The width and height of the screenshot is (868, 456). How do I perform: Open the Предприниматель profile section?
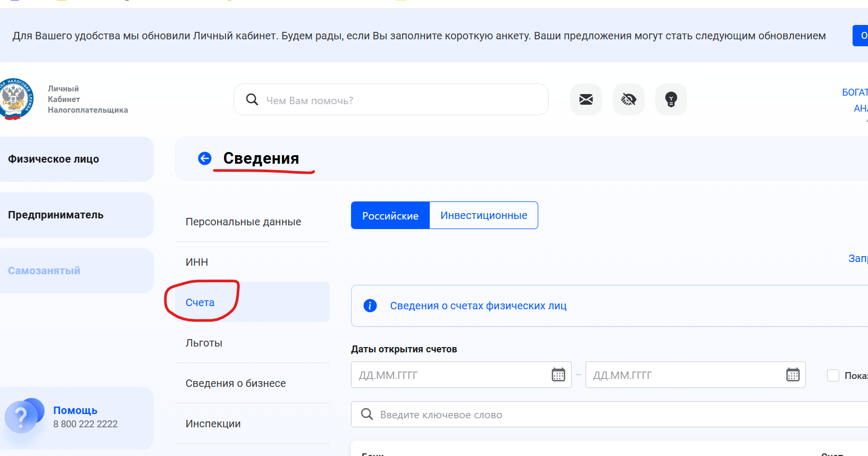(56, 215)
